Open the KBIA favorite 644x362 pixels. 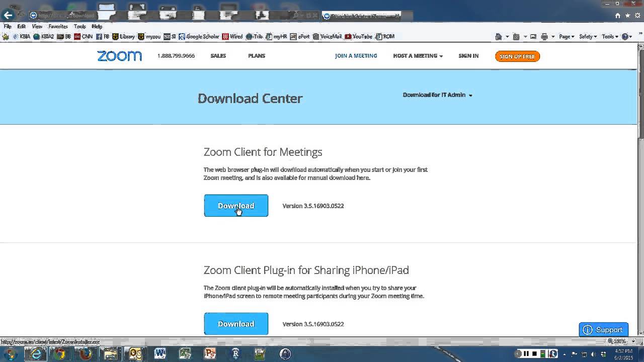point(21,37)
